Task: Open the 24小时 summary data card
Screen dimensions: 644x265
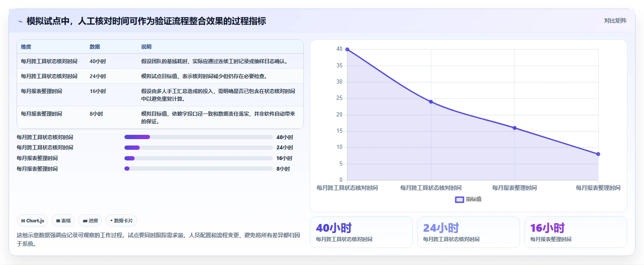Action: coord(468,232)
